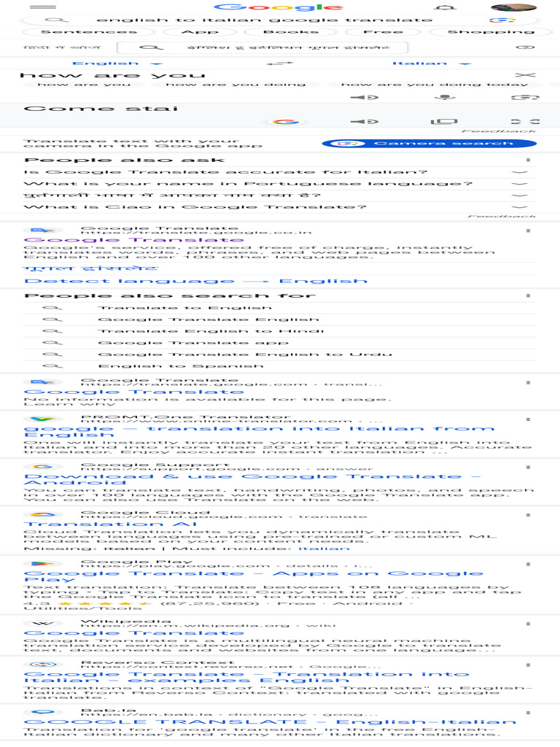The width and height of the screenshot is (560, 747).
Task: Search for Google Translate English to Urdu
Action: pos(279,355)
